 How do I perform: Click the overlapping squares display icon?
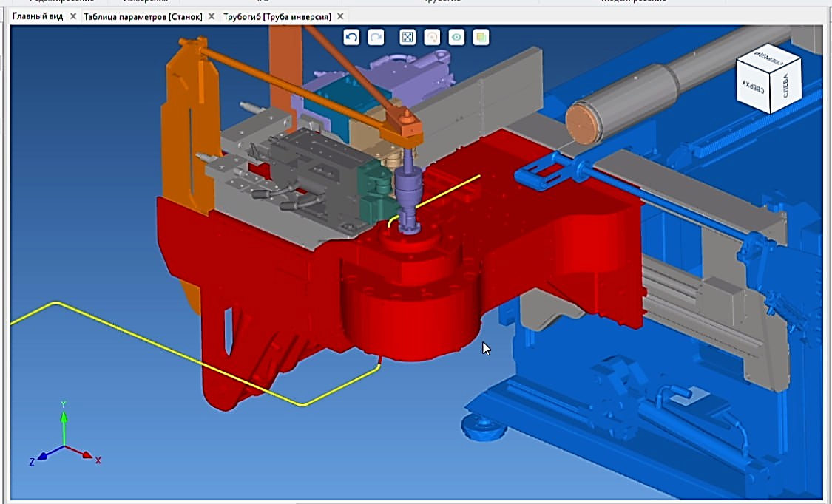tap(481, 37)
